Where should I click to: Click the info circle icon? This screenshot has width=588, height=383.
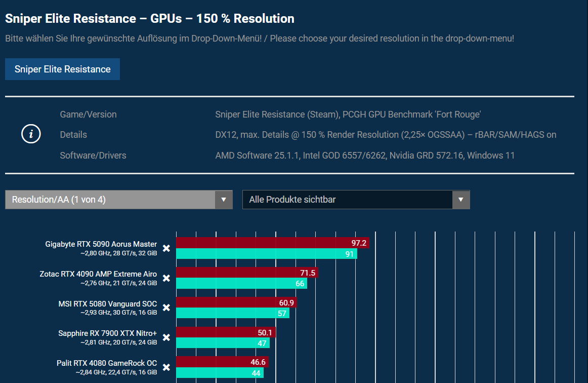(31, 134)
